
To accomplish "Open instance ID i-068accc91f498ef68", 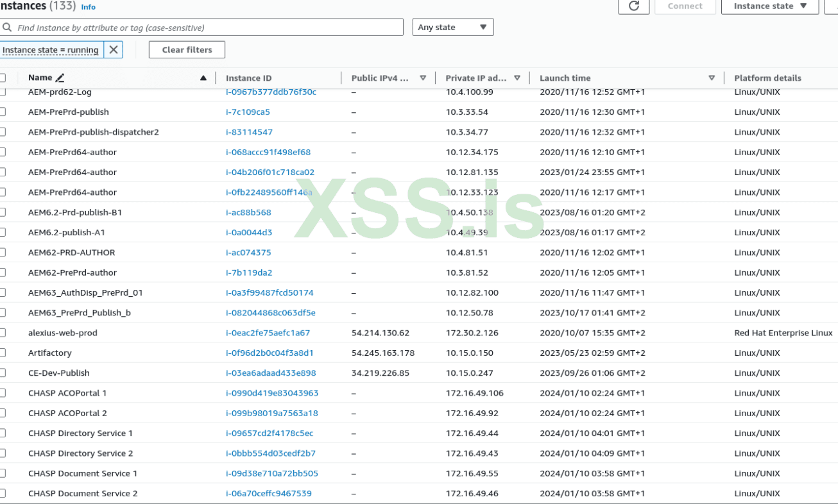I will 268,152.
